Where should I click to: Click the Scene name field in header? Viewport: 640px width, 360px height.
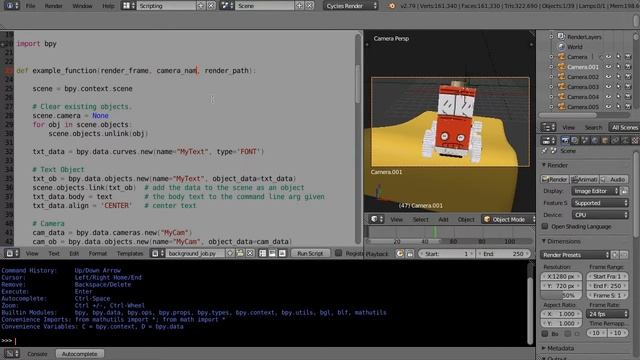pos(264,6)
